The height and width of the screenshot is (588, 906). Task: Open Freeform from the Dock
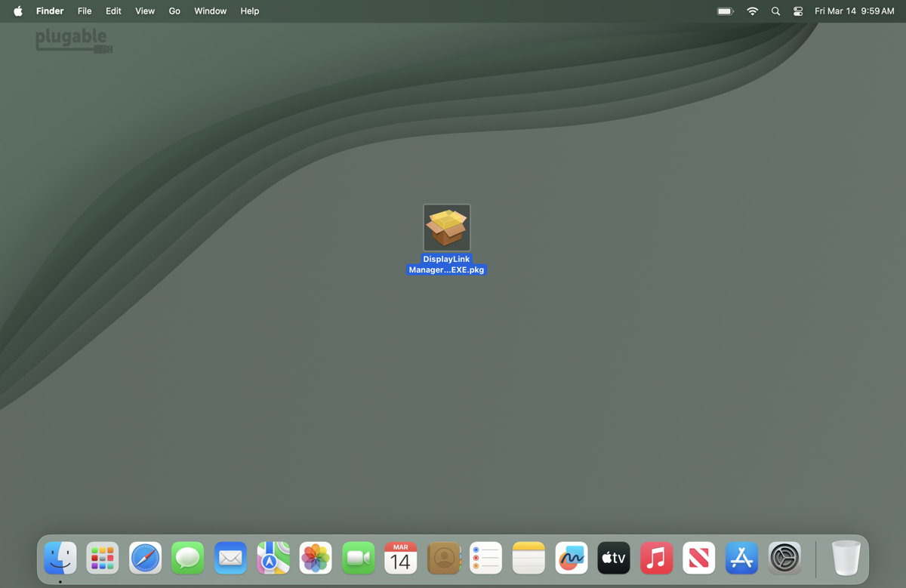571,557
